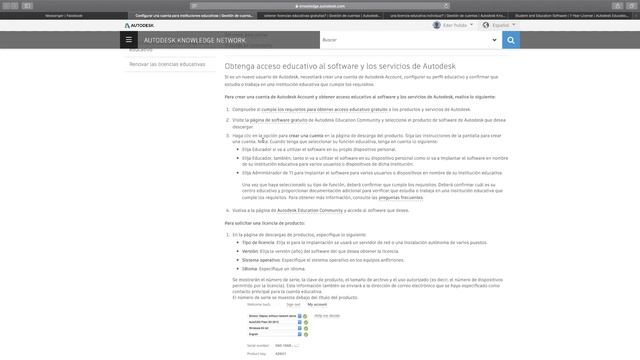This screenshot has height=360, width=640.
Task: Follow the crear una cuenta link
Action: click(x=306, y=136)
